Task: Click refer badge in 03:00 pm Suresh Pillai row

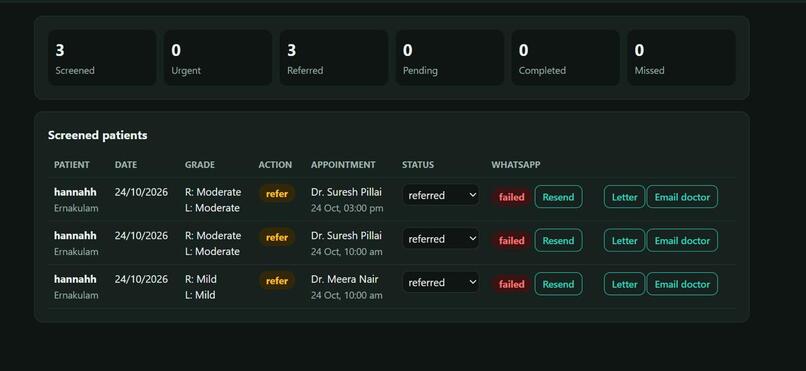Action: 277,194
